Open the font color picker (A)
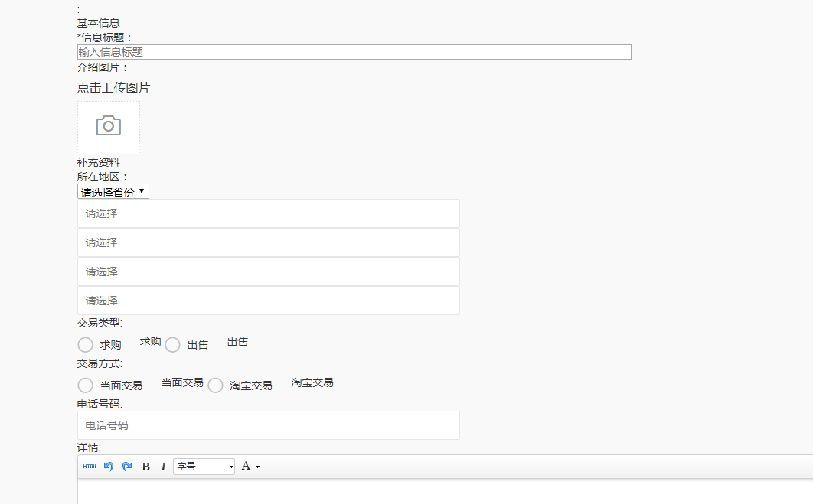This screenshot has height=504, width=813. click(x=250, y=467)
